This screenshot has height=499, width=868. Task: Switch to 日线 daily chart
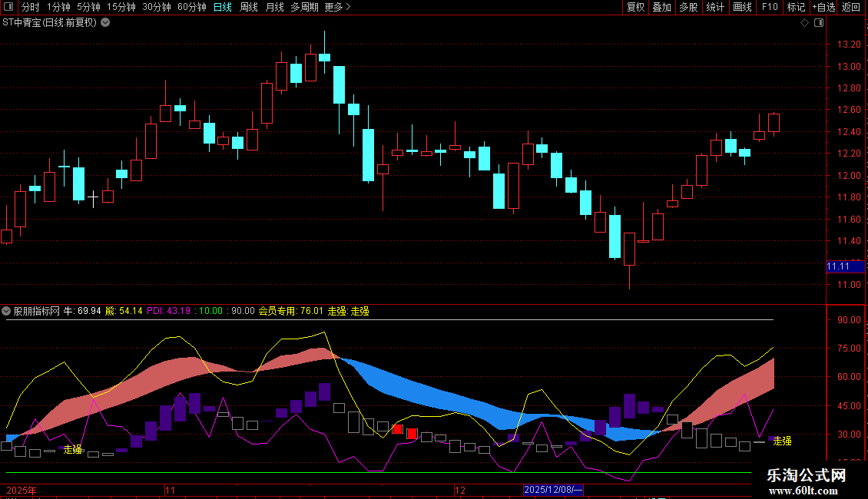[223, 7]
